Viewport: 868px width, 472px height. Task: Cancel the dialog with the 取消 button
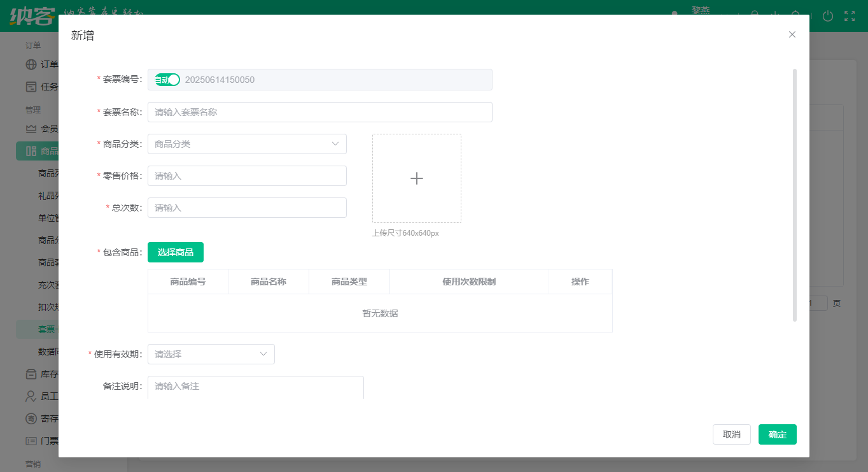point(731,434)
